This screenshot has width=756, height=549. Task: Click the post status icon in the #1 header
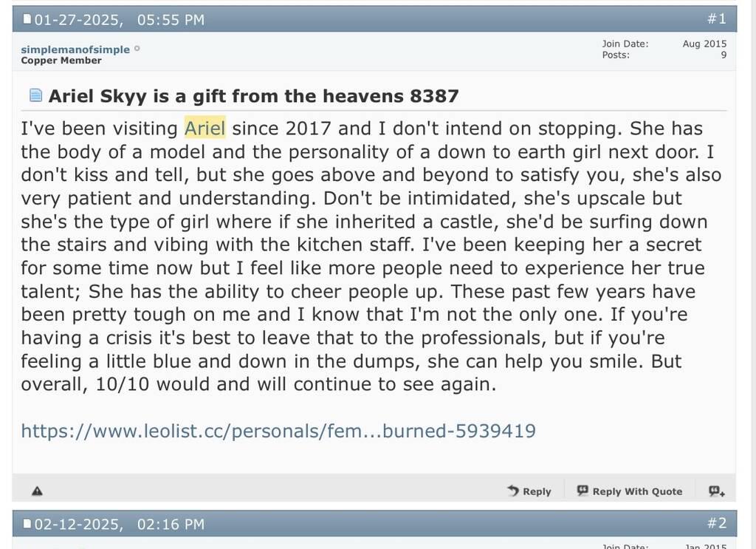click(27, 19)
